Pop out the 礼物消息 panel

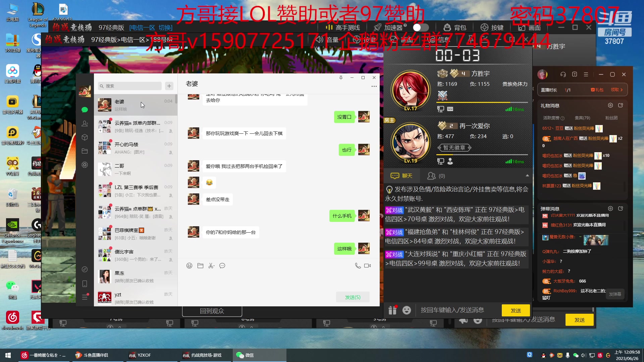[x=621, y=105]
